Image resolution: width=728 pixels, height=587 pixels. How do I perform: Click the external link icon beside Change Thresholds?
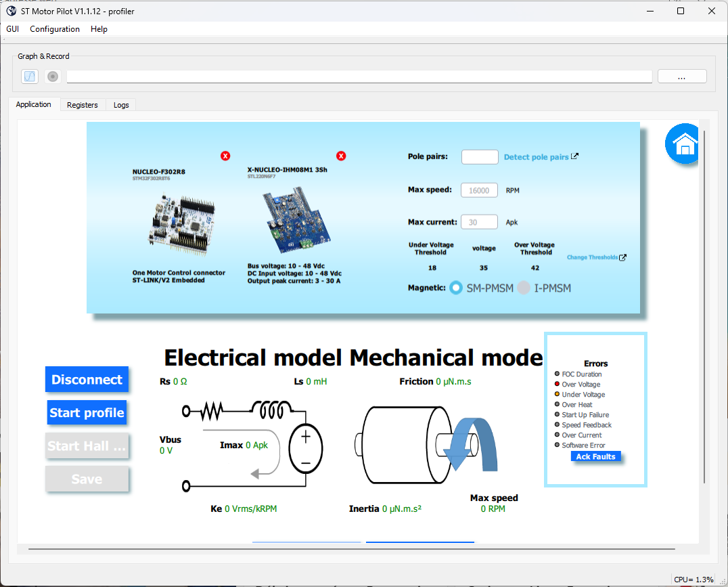622,257
